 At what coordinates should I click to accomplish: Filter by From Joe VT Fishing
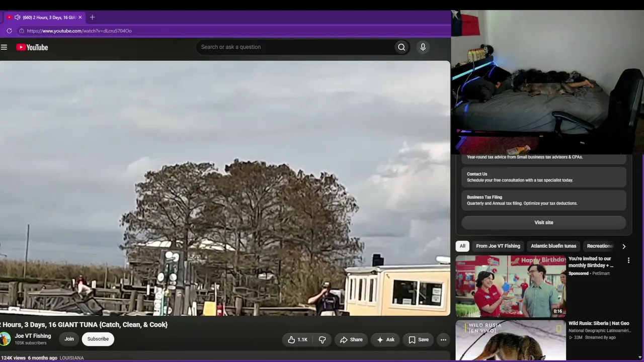pyautogui.click(x=498, y=246)
